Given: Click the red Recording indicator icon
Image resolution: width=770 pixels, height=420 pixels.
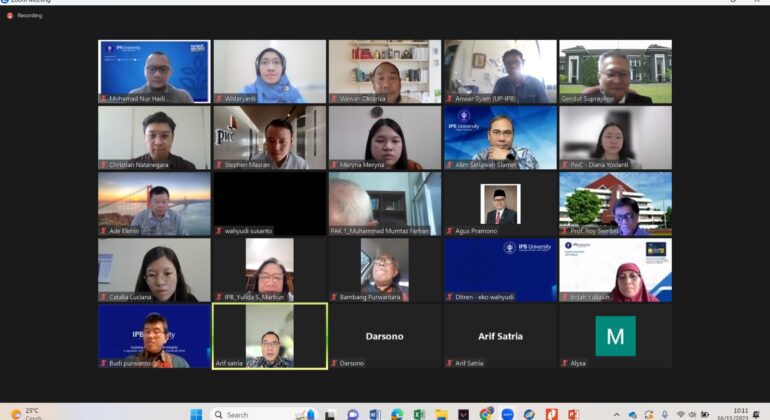Looking at the screenshot, I should [9, 16].
